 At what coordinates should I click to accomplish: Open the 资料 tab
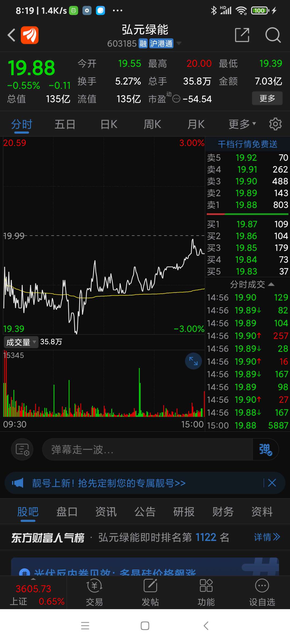coord(262,512)
